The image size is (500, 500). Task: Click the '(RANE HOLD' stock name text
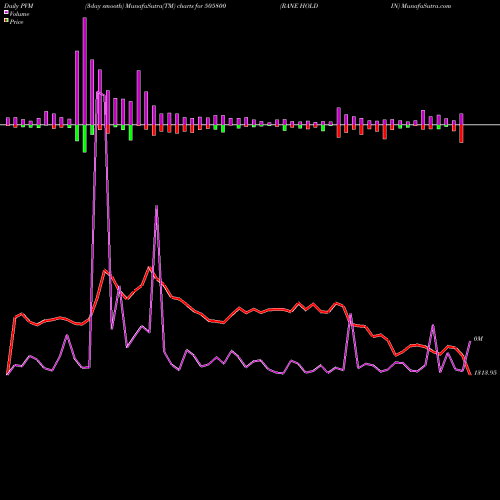(x=299, y=6)
